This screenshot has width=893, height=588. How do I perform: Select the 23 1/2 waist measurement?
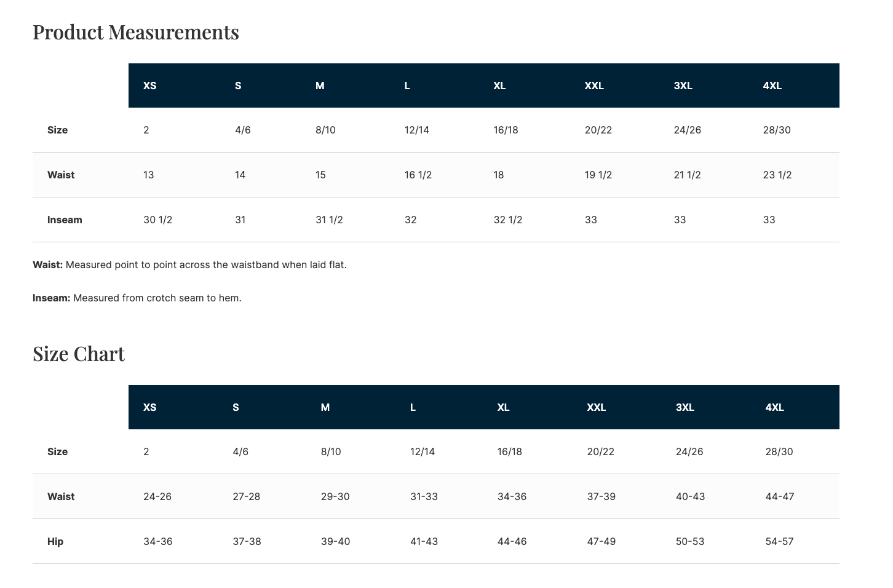click(777, 175)
